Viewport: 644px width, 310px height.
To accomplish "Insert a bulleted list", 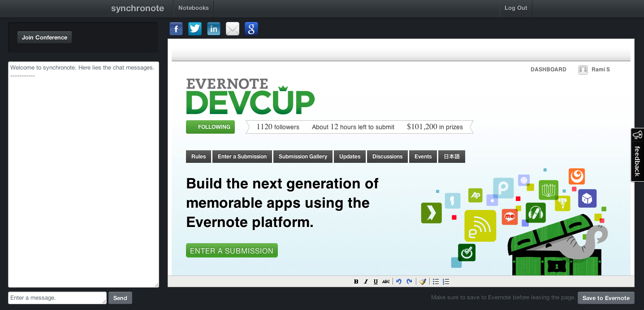I will coord(436,282).
